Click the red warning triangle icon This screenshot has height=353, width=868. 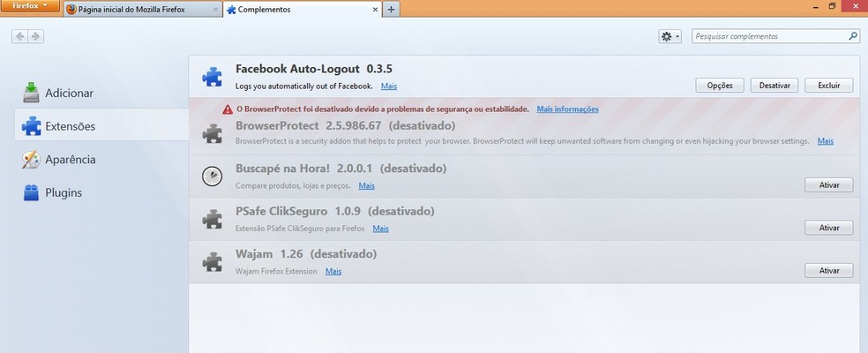pyautogui.click(x=228, y=109)
